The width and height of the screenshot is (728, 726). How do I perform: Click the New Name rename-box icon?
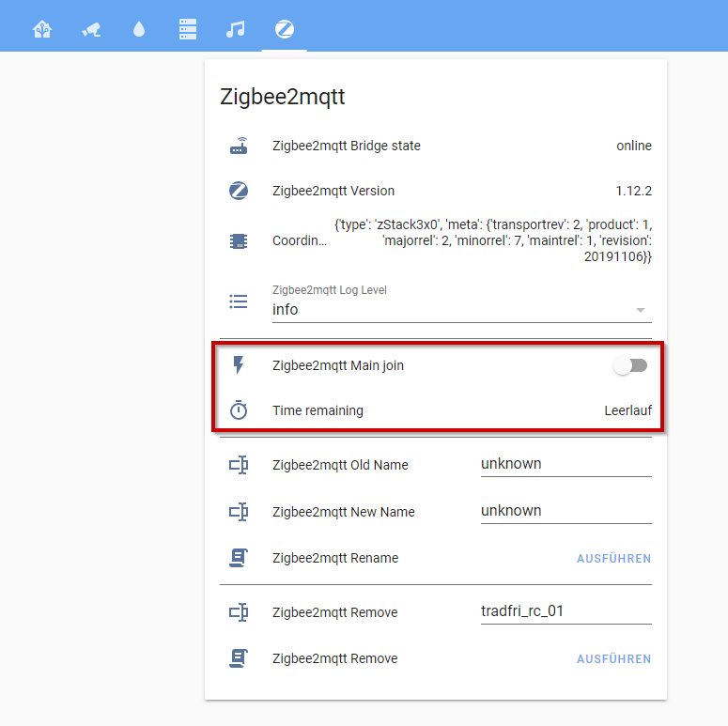(239, 512)
